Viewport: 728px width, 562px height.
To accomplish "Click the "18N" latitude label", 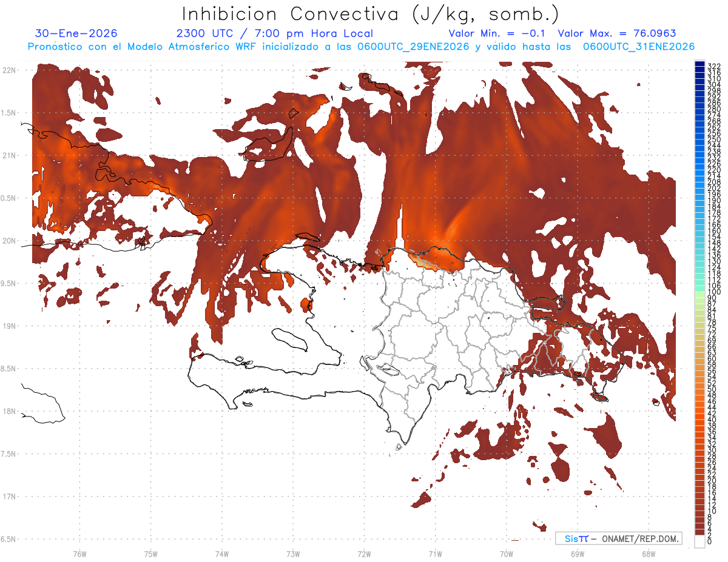I will pyautogui.click(x=8, y=411).
